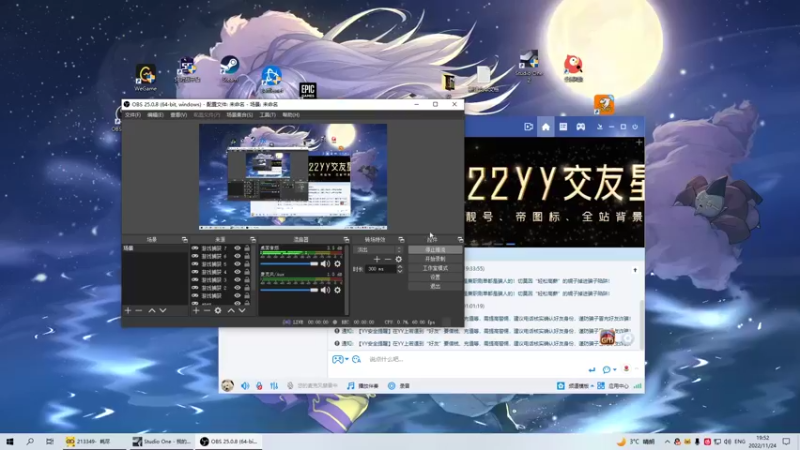Mute the mic/aux speaker icon
The height and width of the screenshot is (450, 800).
pyautogui.click(x=325, y=290)
